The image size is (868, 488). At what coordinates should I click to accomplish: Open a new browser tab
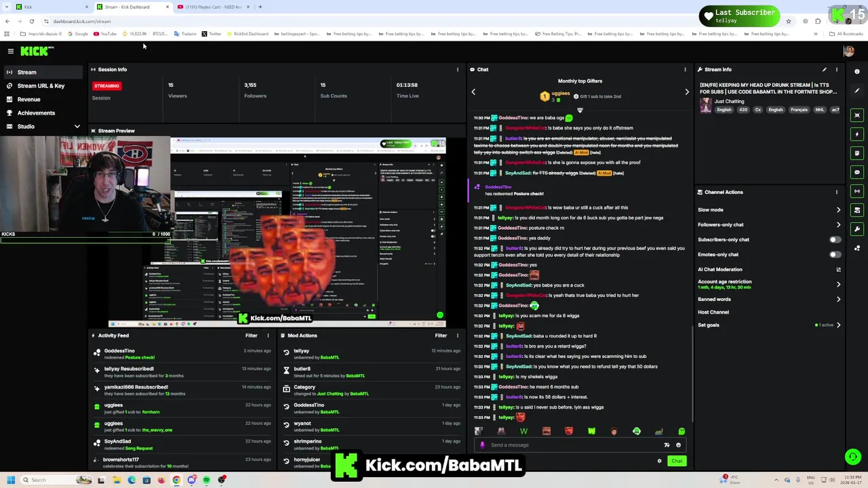260,7
